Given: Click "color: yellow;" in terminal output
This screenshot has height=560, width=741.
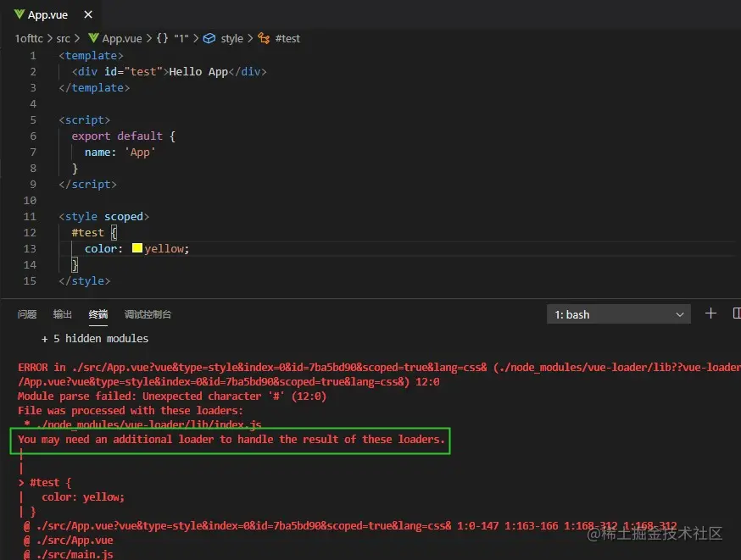Looking at the screenshot, I should pyautogui.click(x=83, y=496).
